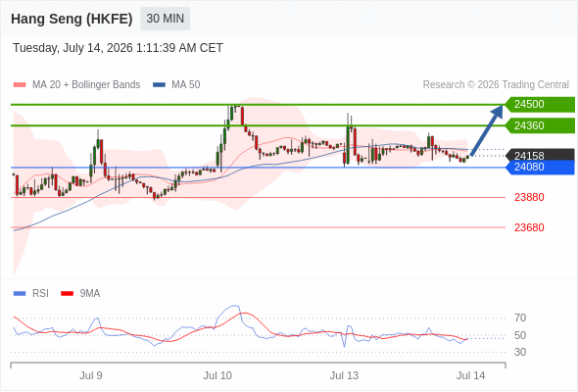Image resolution: width=578 pixels, height=392 pixels.
Task: Click the blue upward forecast arrow
Action: (487, 130)
